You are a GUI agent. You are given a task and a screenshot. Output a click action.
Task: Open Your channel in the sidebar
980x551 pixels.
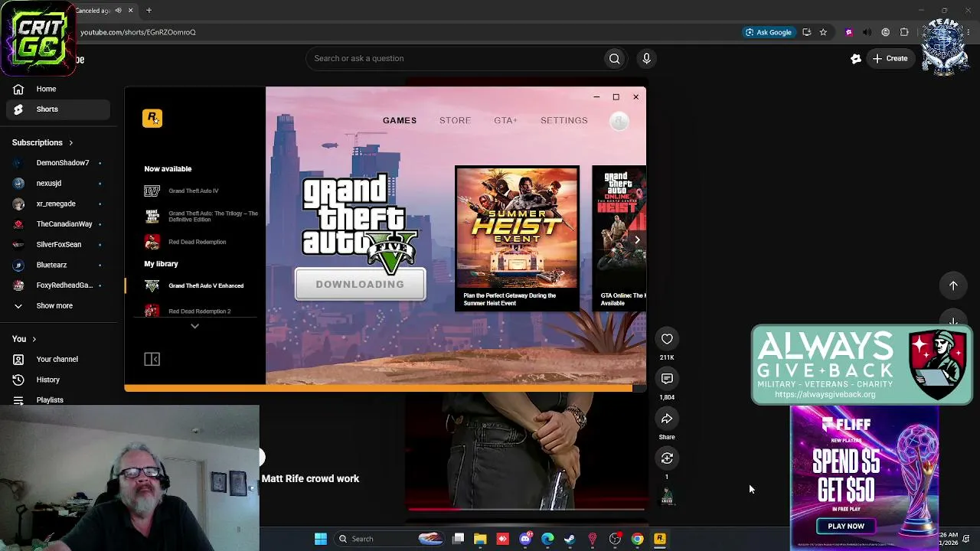[58, 360]
